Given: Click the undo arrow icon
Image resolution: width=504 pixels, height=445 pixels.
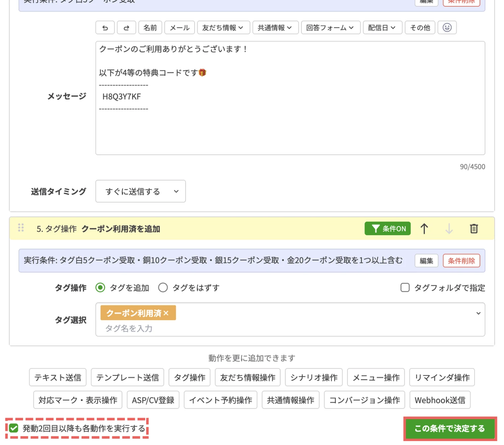Looking at the screenshot, I should coord(105,28).
